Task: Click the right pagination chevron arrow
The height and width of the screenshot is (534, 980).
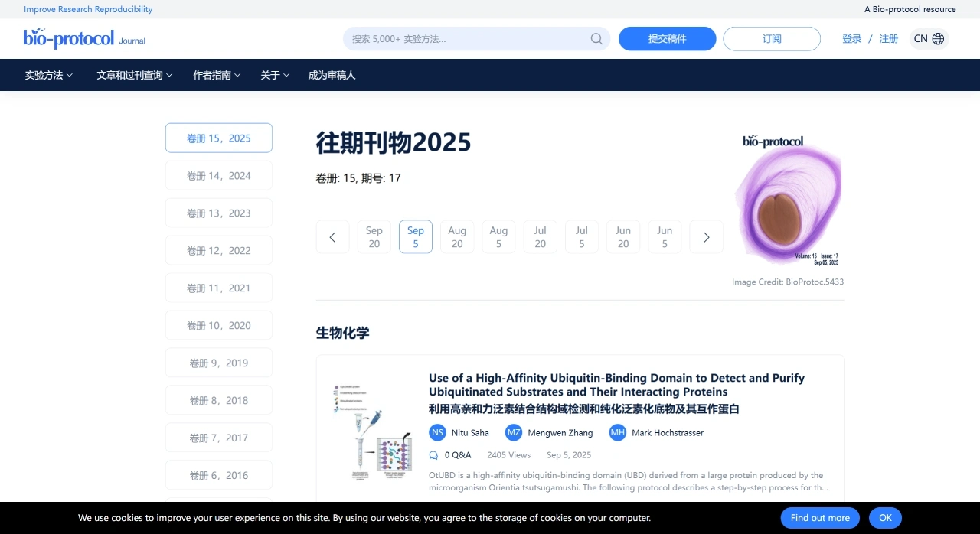Action: click(x=706, y=237)
